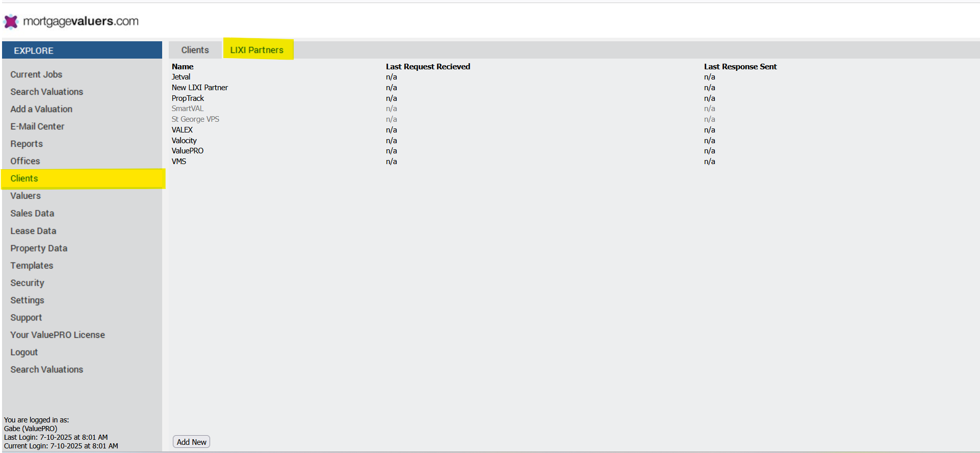The width and height of the screenshot is (980, 453).
Task: Open Security settings page
Action: 27,283
